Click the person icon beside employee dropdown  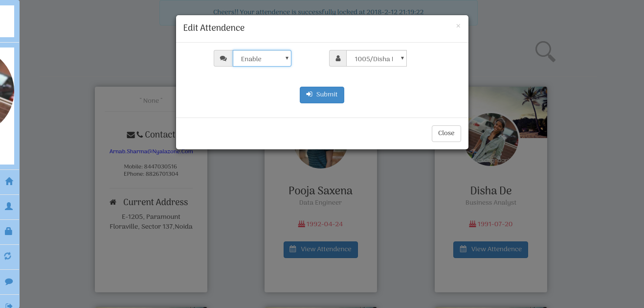click(338, 58)
